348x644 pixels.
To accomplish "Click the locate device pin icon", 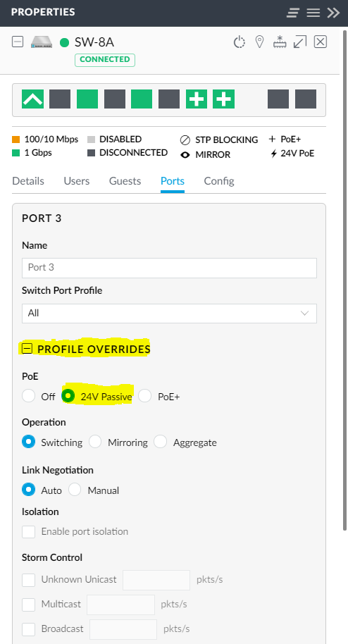I will point(259,42).
